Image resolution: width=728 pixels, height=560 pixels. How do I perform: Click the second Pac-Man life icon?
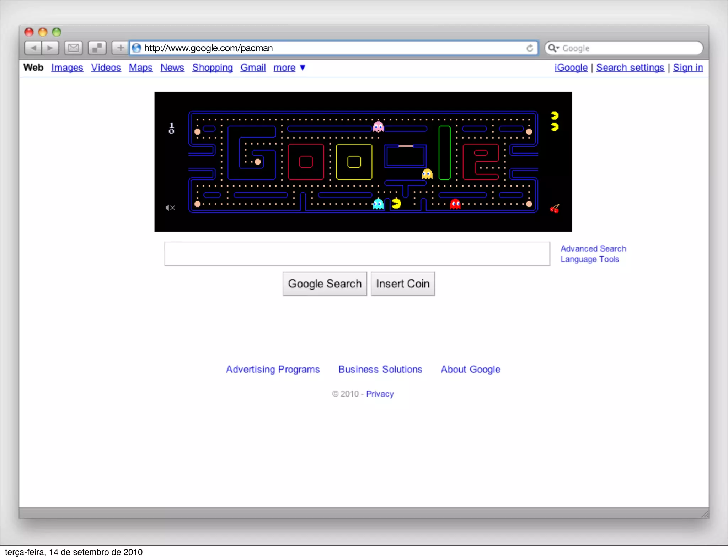click(x=555, y=127)
